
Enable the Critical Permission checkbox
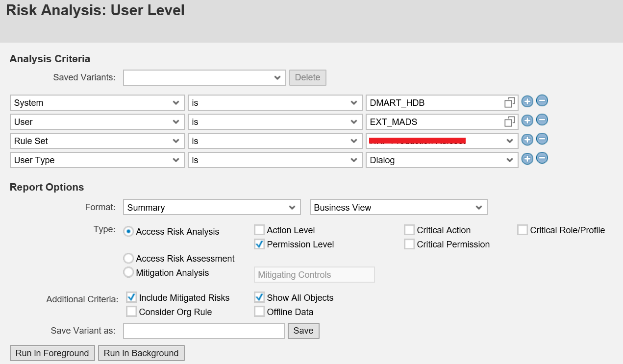click(x=409, y=244)
